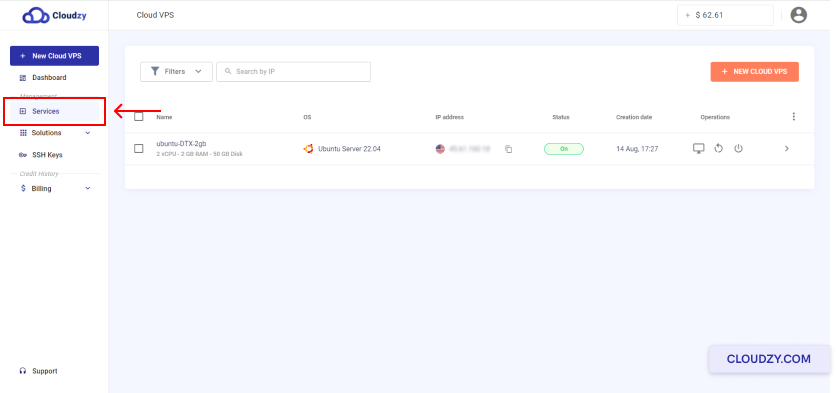Click the Status column header
The width and height of the screenshot is (836, 393).
561,117
